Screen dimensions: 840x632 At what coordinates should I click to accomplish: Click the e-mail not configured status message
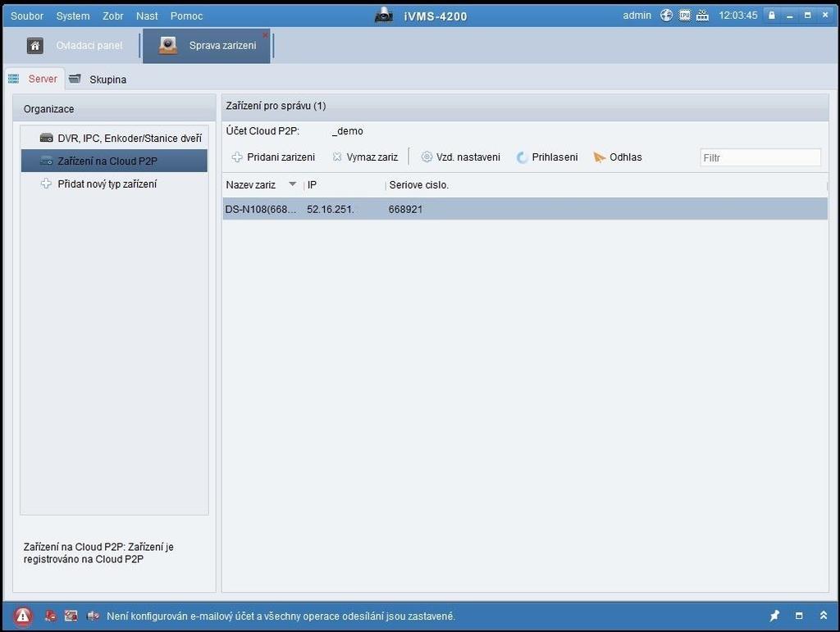point(281,616)
